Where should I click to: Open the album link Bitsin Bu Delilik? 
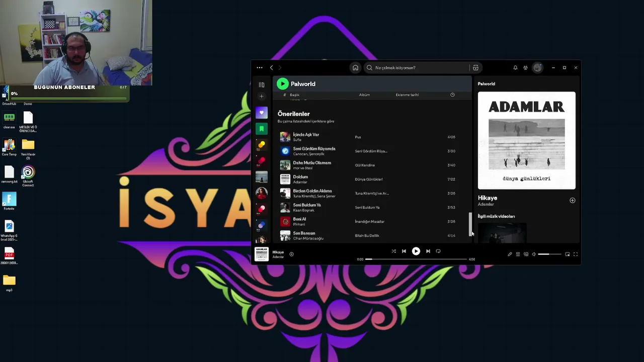click(367, 236)
